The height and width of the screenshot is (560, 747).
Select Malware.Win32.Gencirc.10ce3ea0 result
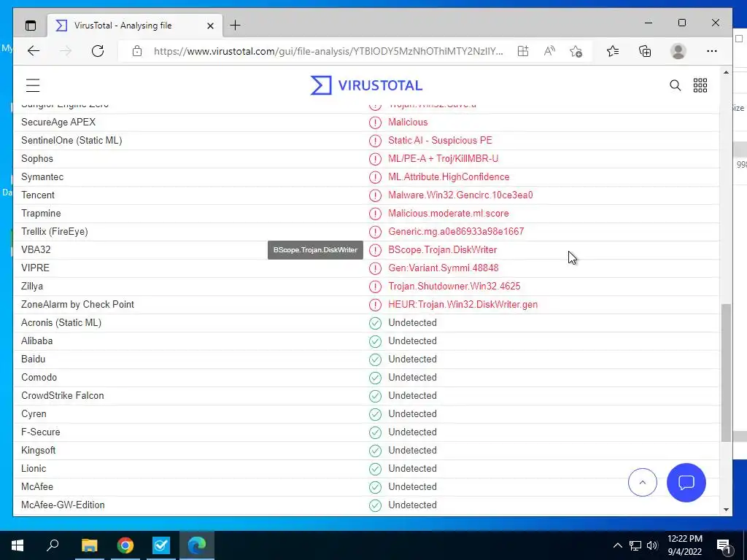[460, 195]
